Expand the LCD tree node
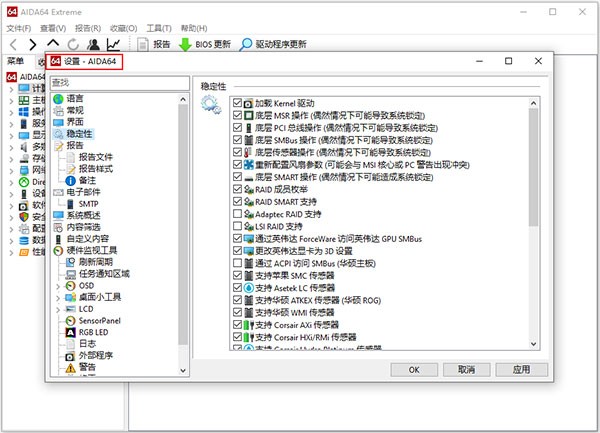This screenshot has height=433, width=600. tap(58, 308)
